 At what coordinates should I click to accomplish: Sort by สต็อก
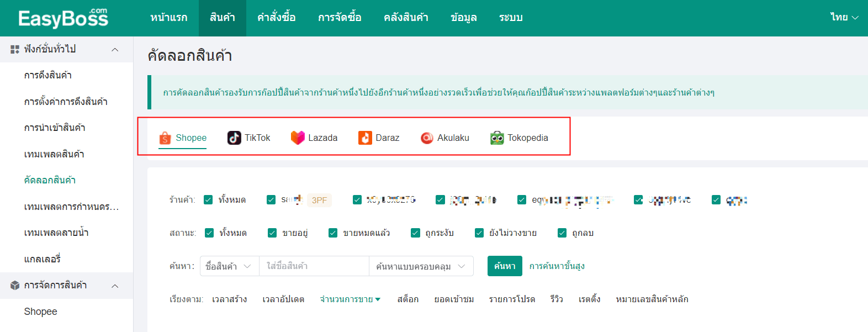(408, 299)
